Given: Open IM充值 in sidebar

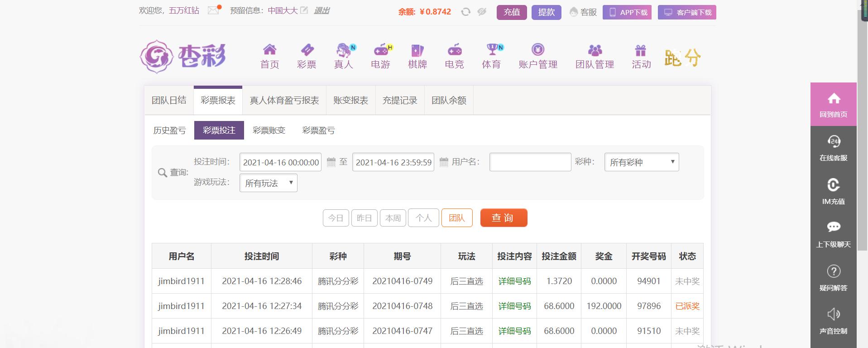Looking at the screenshot, I should click(x=834, y=191).
